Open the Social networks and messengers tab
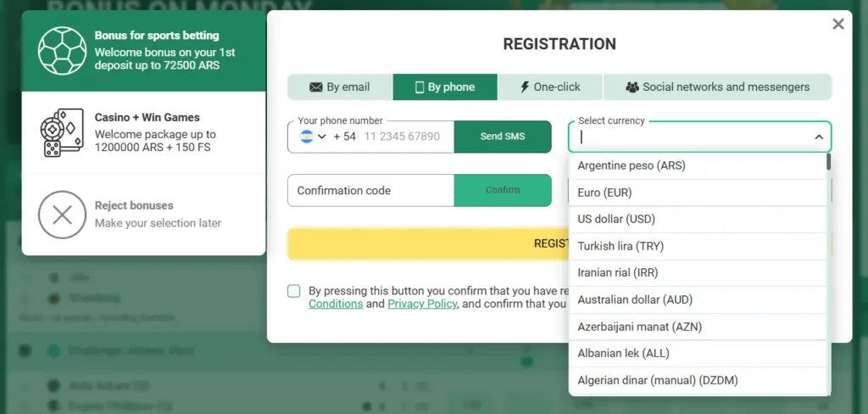 coord(717,87)
